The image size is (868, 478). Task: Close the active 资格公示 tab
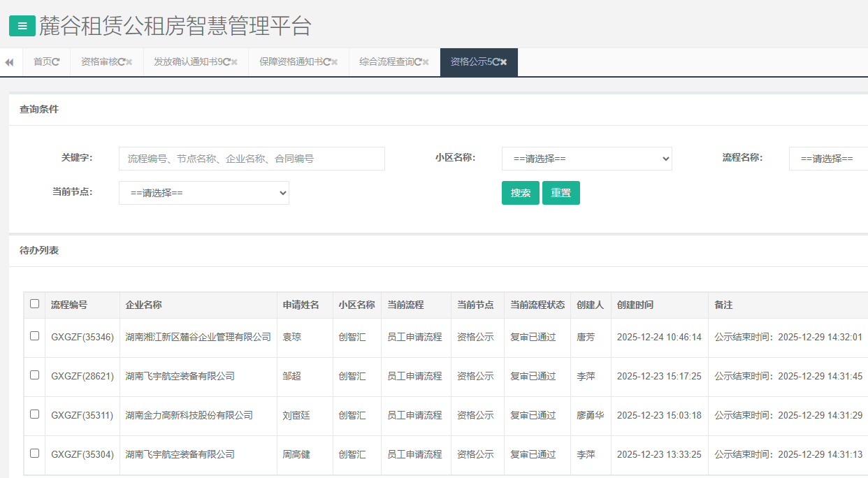[504, 62]
